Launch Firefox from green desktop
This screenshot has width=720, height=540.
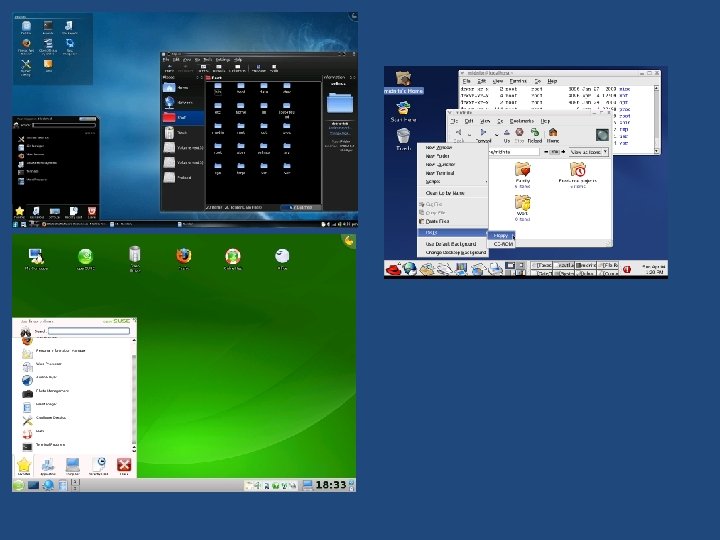(x=184, y=258)
